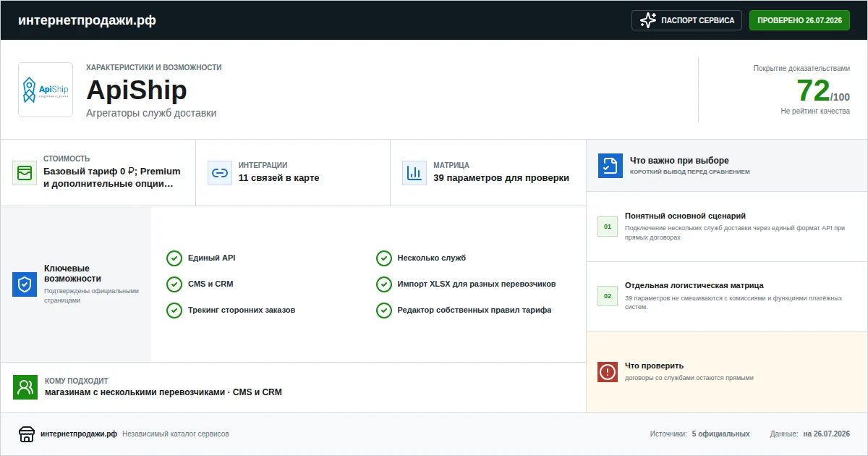Click the 11 связей в карте text
Screen dimensions: 868x456
[x=278, y=178]
